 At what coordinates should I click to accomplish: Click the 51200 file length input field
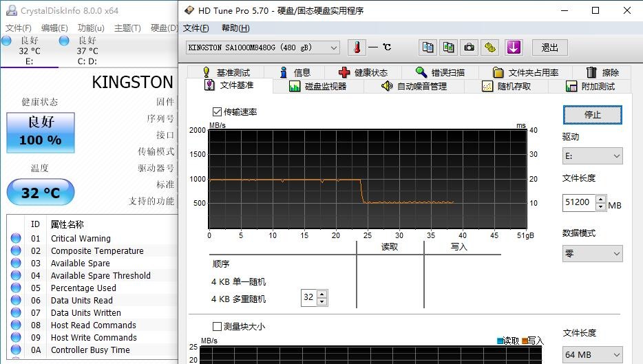[x=578, y=203]
